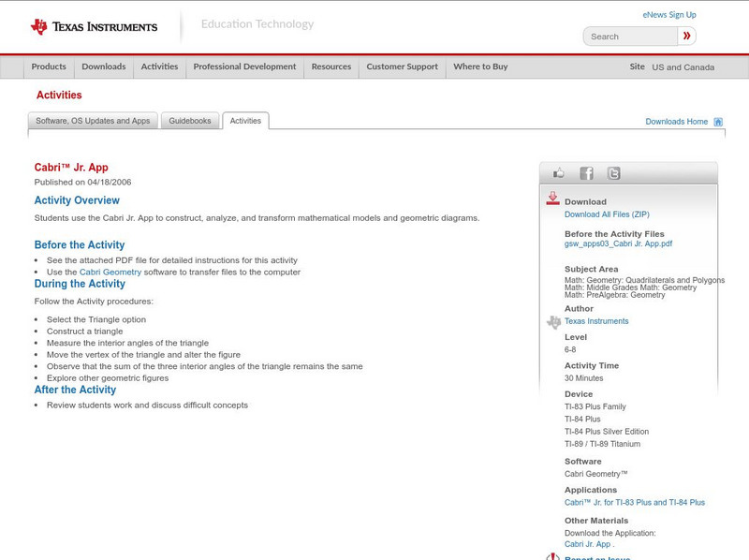
Task: Click the Texas Instruments logo
Action: [94, 27]
